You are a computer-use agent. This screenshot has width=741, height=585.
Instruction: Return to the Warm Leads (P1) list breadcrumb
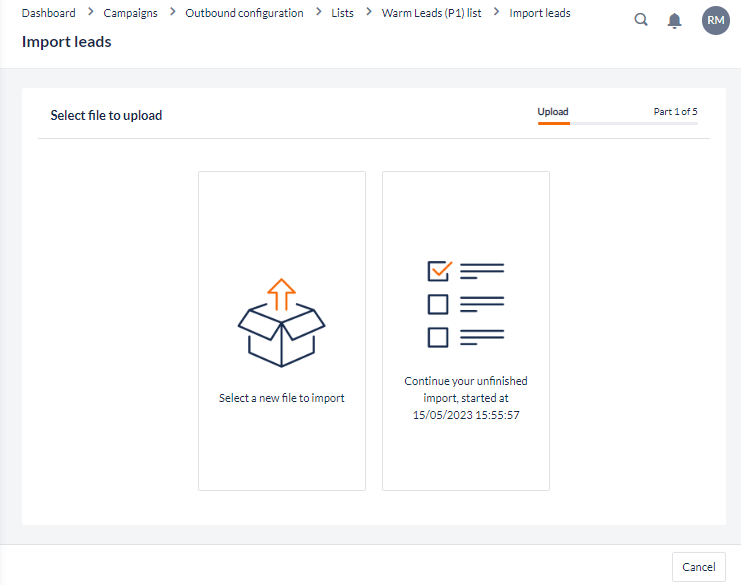(431, 13)
